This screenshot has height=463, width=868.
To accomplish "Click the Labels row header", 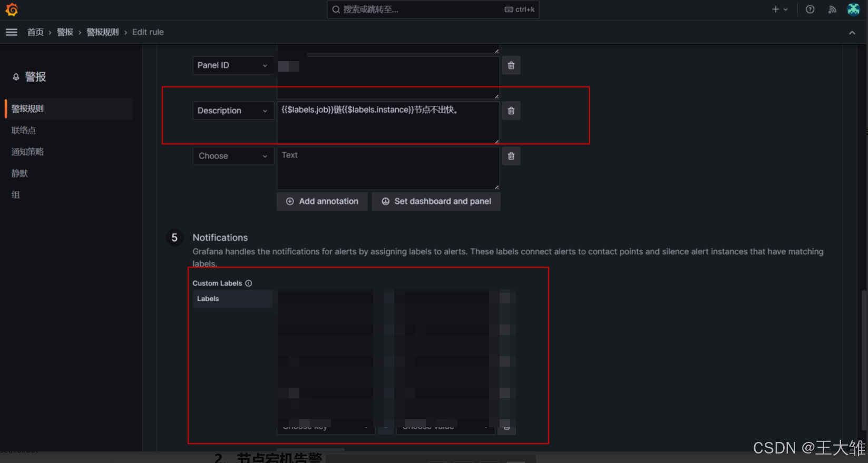I will (232, 299).
